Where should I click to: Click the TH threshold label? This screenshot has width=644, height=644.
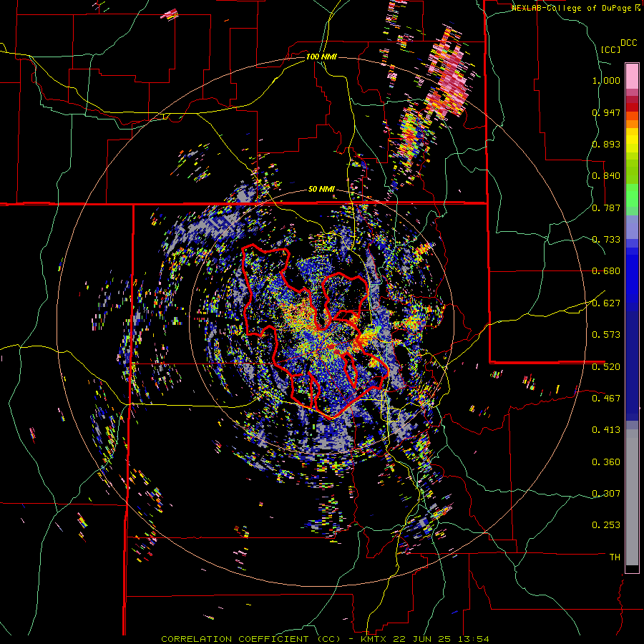pos(615,557)
